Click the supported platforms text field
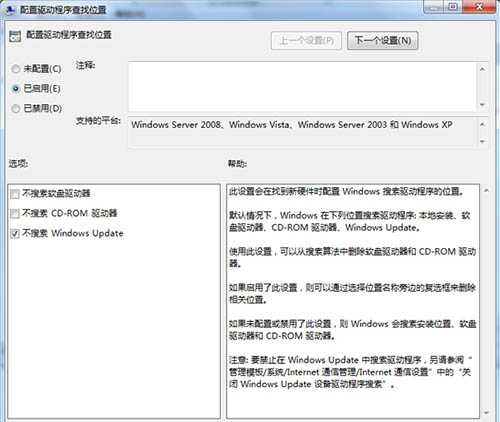Screen dimensions: 500x422 click(303, 132)
